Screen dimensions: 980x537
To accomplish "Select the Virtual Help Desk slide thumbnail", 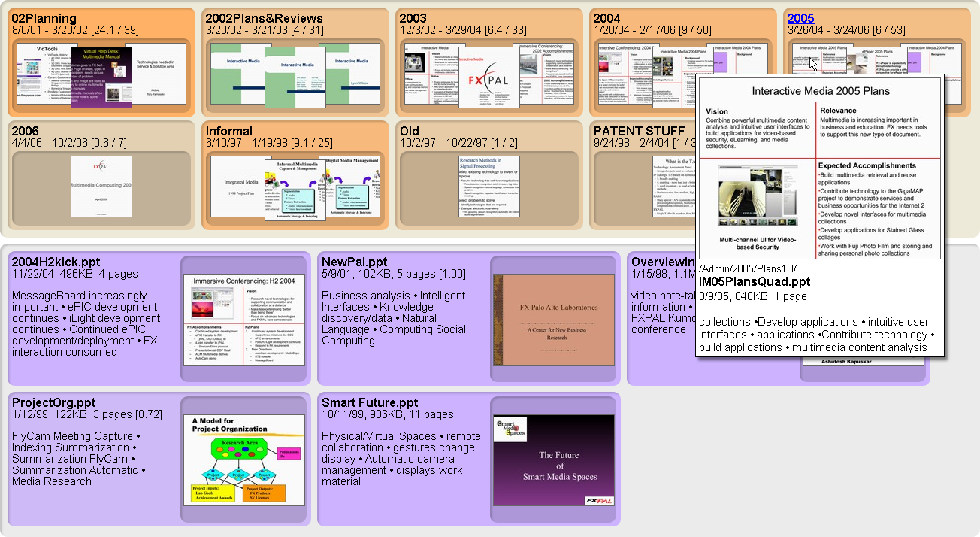I will tap(101, 77).
